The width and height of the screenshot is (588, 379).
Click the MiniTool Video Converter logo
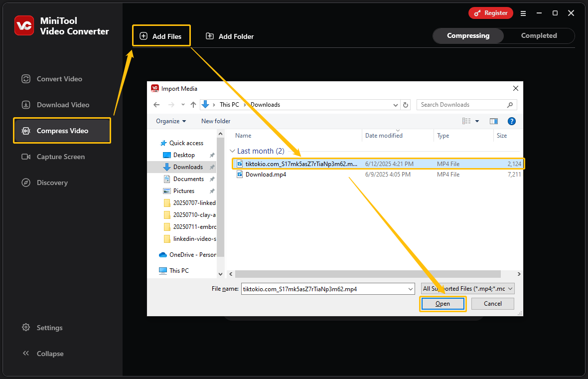click(x=24, y=25)
